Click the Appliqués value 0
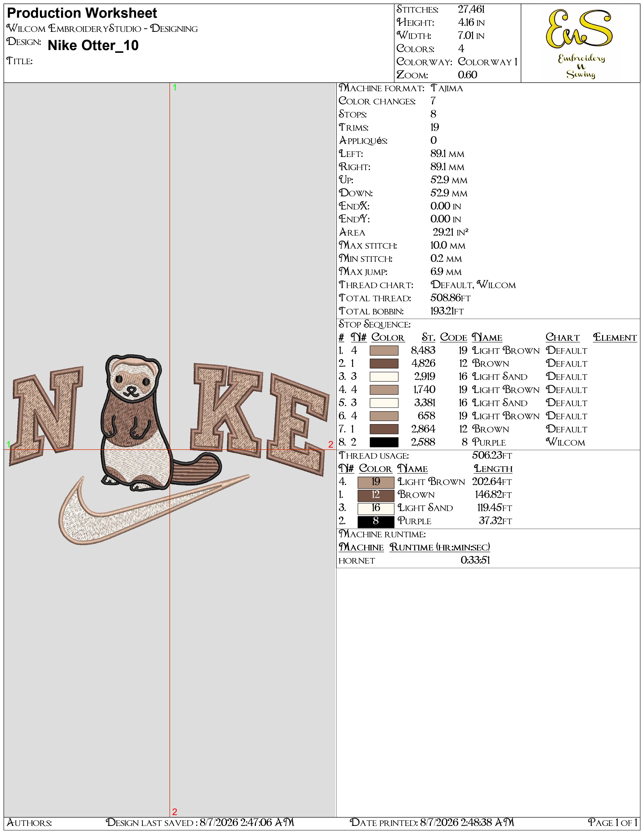The width and height of the screenshot is (644, 834). 433,141
